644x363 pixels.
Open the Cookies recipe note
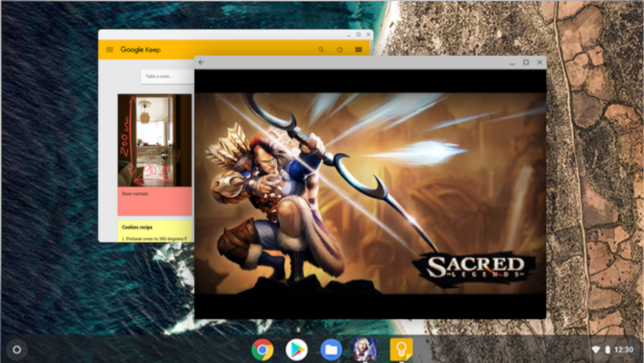(155, 231)
